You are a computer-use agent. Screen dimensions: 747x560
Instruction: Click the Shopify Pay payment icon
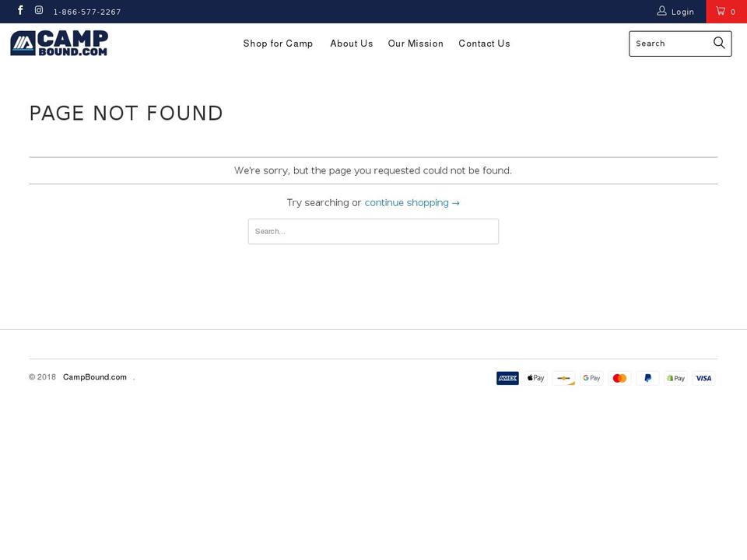pos(675,378)
